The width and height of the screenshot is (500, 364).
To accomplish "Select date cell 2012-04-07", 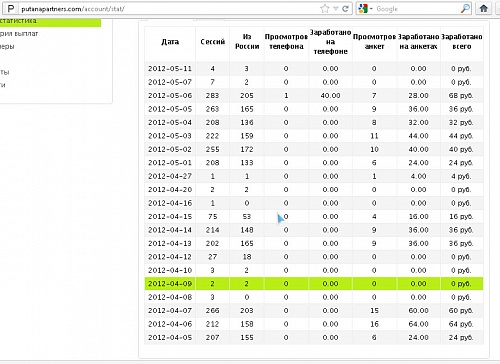I will pos(170,311).
